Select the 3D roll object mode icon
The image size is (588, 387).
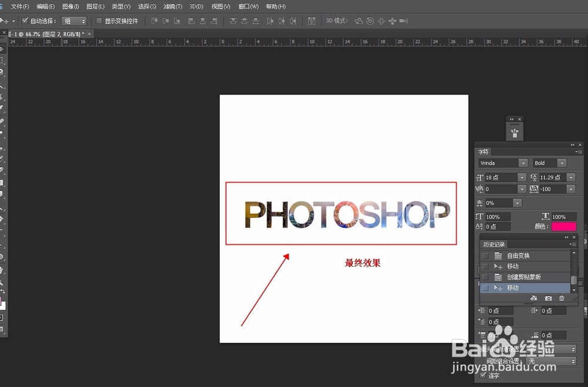[370, 21]
